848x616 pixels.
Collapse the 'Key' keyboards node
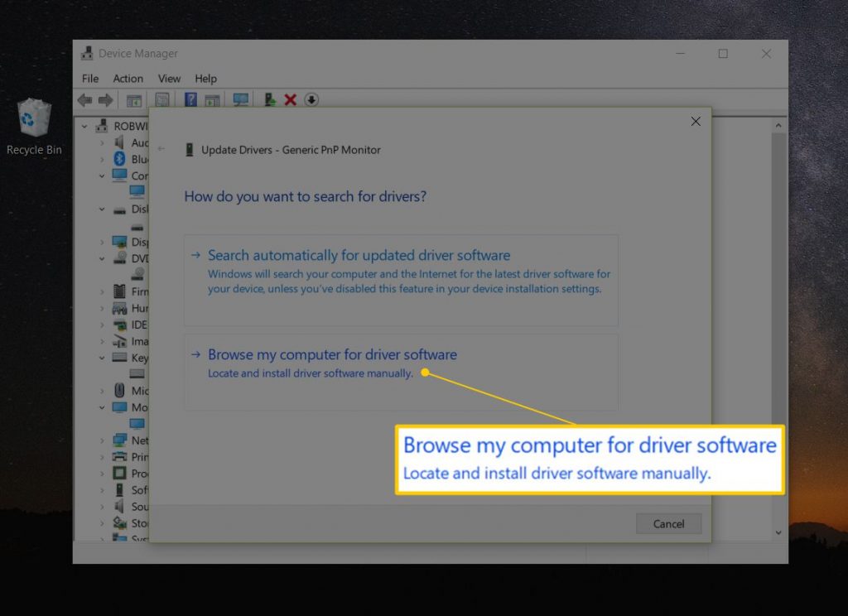(102, 358)
